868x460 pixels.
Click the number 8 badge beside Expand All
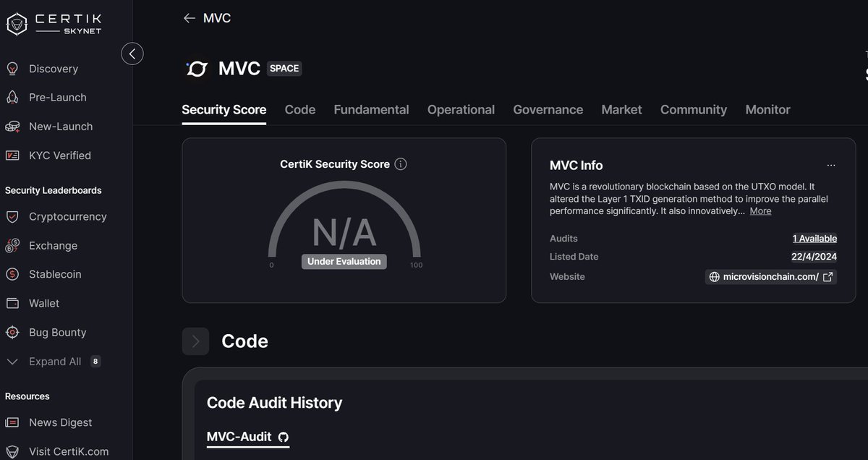(95, 362)
